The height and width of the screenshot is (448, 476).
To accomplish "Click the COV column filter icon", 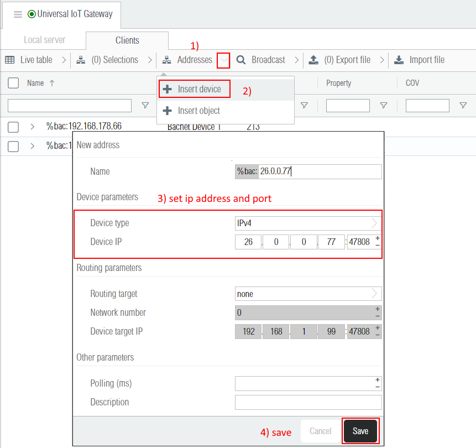I will point(463,106).
